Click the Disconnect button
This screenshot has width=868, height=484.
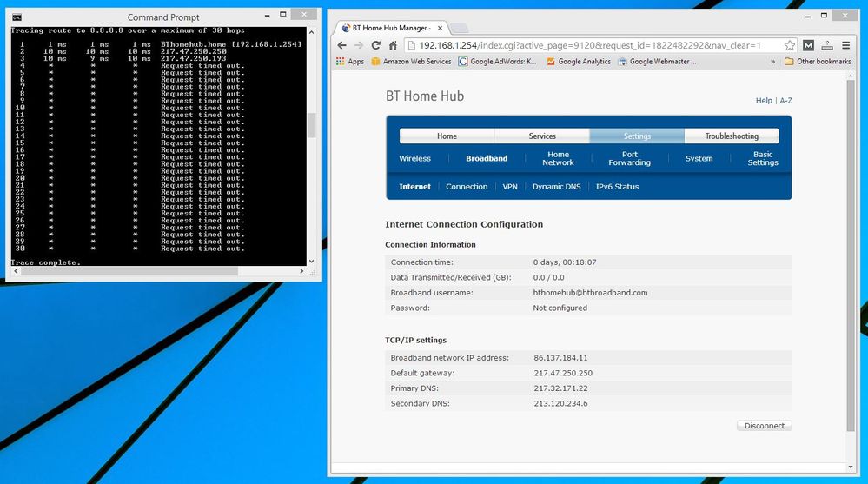tap(764, 425)
